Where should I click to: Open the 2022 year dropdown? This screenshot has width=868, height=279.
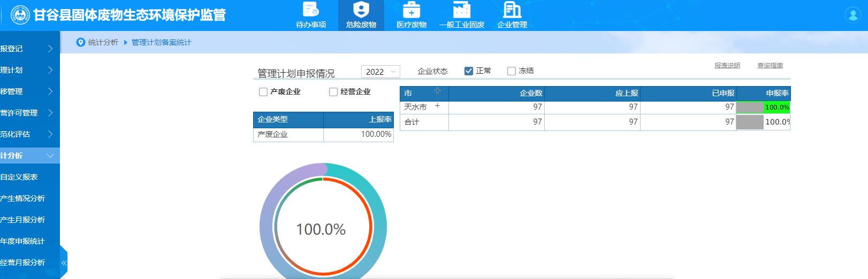coord(380,72)
